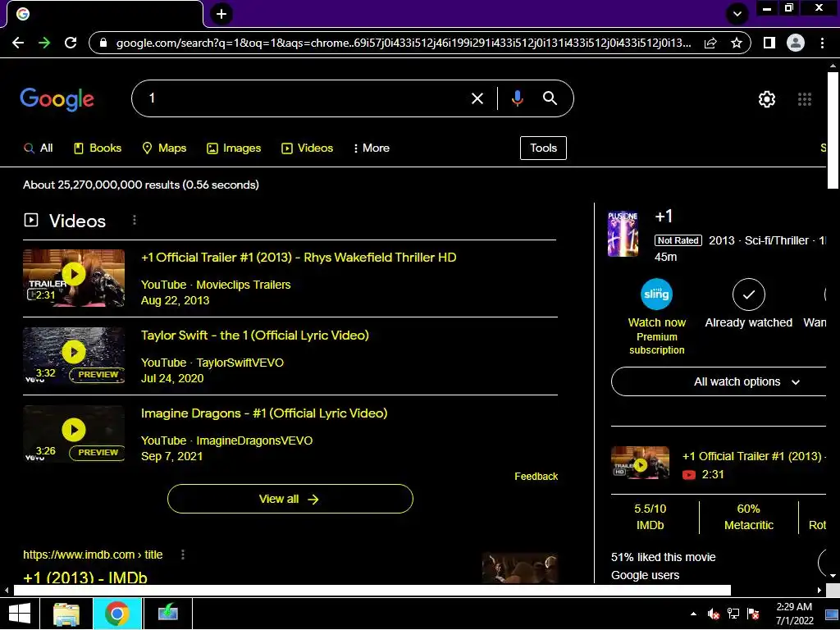The image size is (840, 630).
Task: Preview the Taylor Swift video
Action: pos(98,374)
